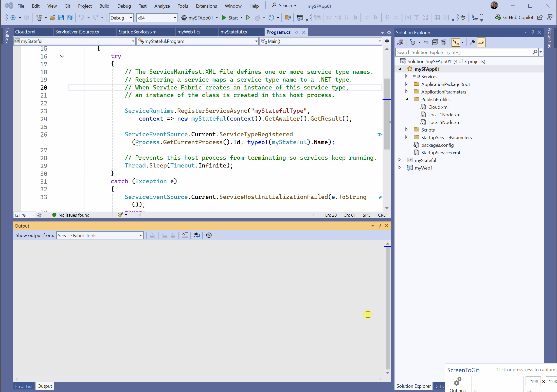Unpin the Output panel with the pin icon
The image size is (557, 392).
[380, 226]
